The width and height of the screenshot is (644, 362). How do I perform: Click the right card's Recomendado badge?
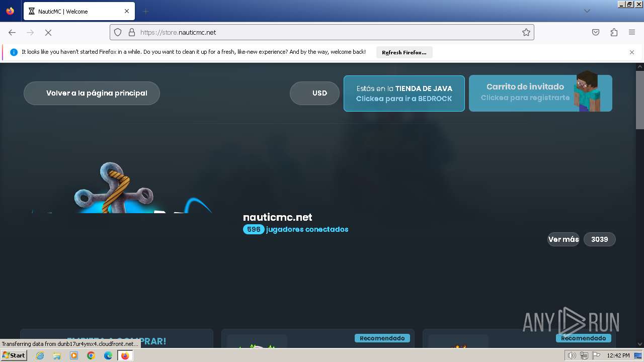click(584, 338)
